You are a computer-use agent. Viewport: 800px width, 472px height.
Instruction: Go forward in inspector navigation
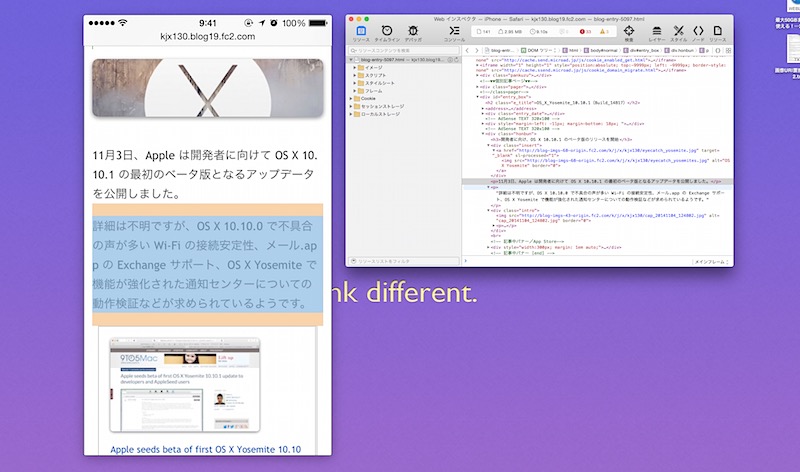pos(477,51)
